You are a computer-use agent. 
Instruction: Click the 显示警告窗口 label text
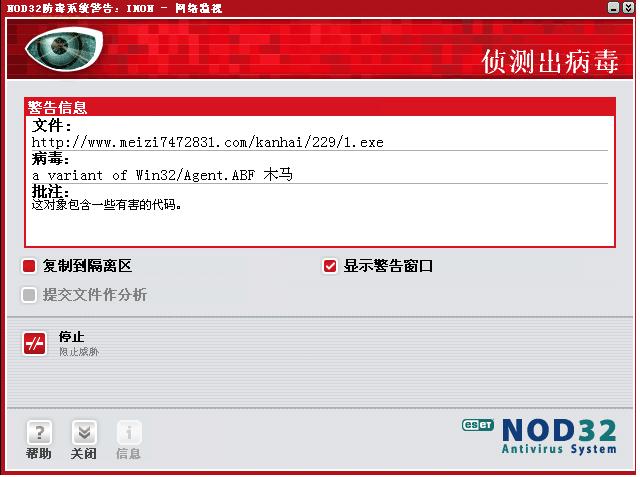coord(388,266)
